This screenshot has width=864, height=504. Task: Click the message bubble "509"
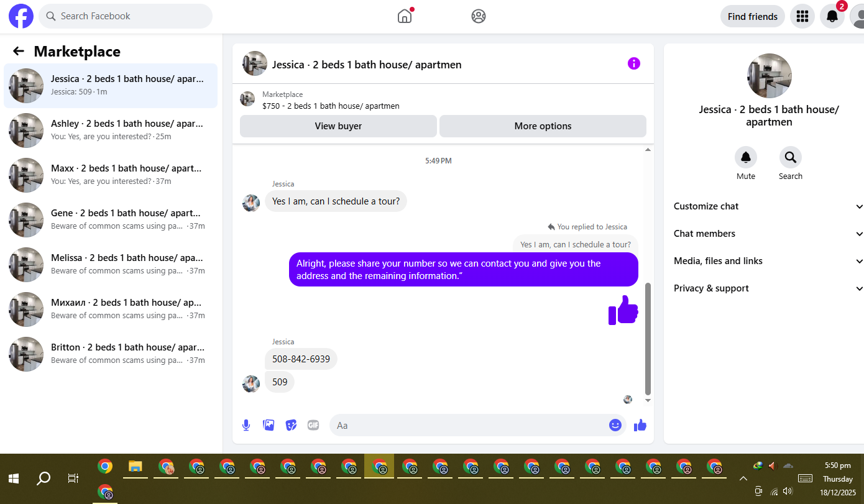[x=280, y=382]
